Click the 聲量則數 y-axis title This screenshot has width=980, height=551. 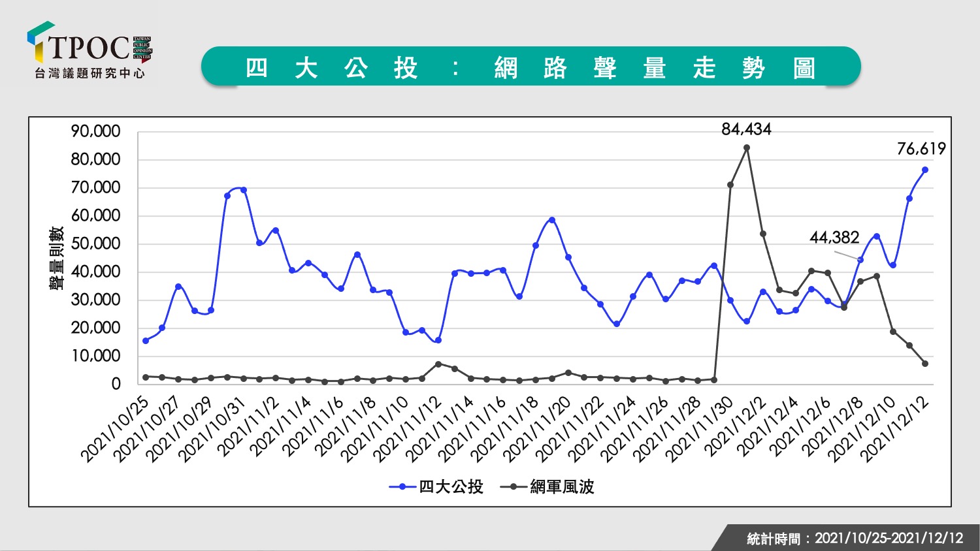[56, 259]
